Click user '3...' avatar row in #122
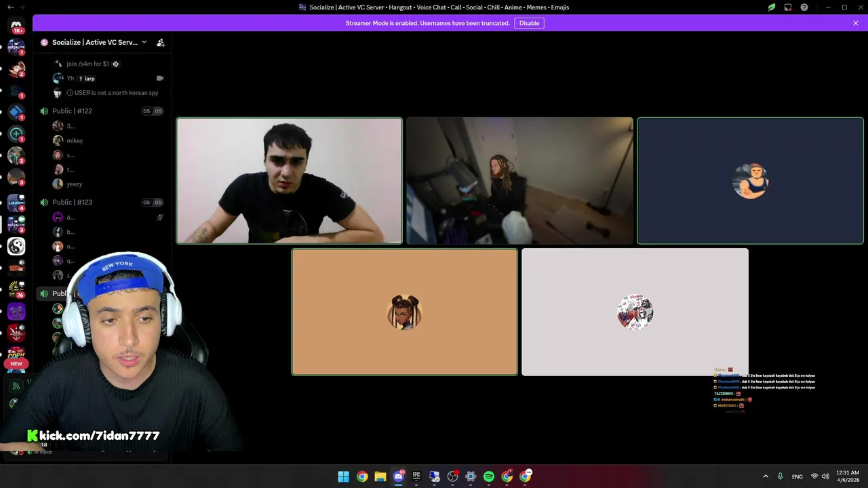Image resolution: width=868 pixels, height=488 pixels. point(108,126)
